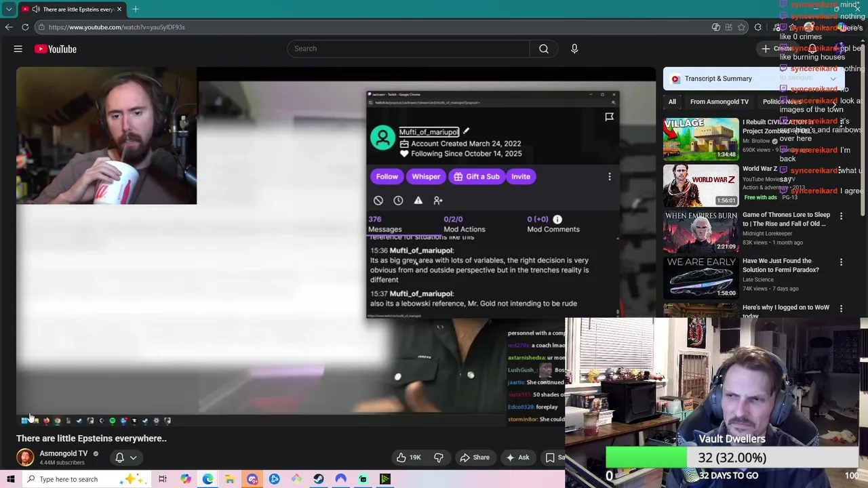
Task: Click the browser address bar URL
Action: click(x=117, y=27)
